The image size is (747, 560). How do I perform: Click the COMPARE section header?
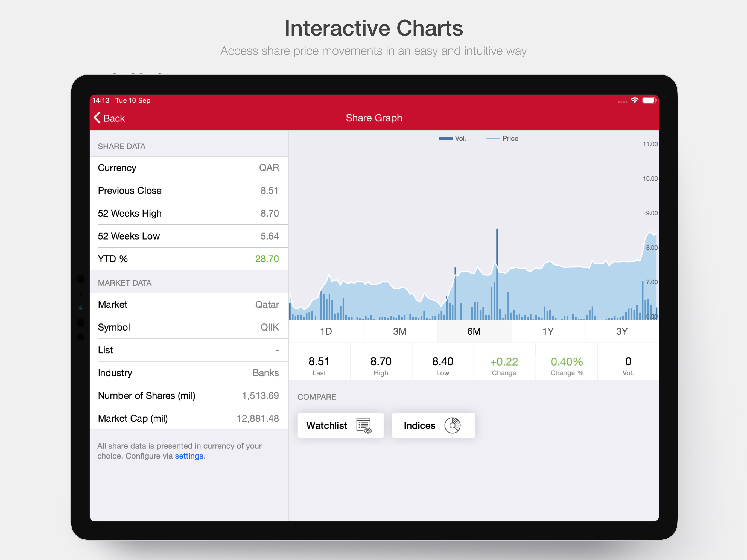(317, 397)
